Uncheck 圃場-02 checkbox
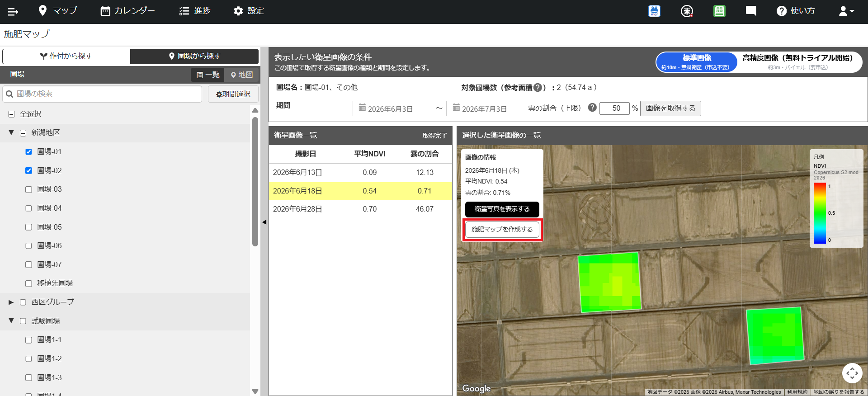Screen dimensions: 868x396 coord(28,170)
